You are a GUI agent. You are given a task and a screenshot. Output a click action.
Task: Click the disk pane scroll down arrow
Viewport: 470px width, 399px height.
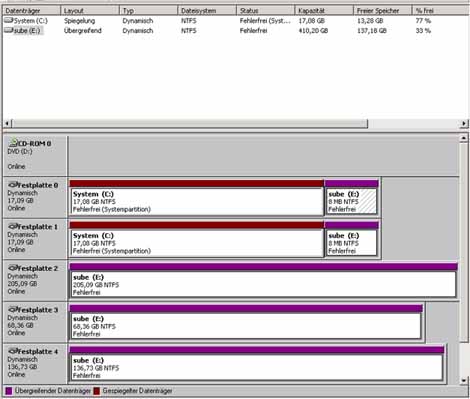click(x=464, y=380)
